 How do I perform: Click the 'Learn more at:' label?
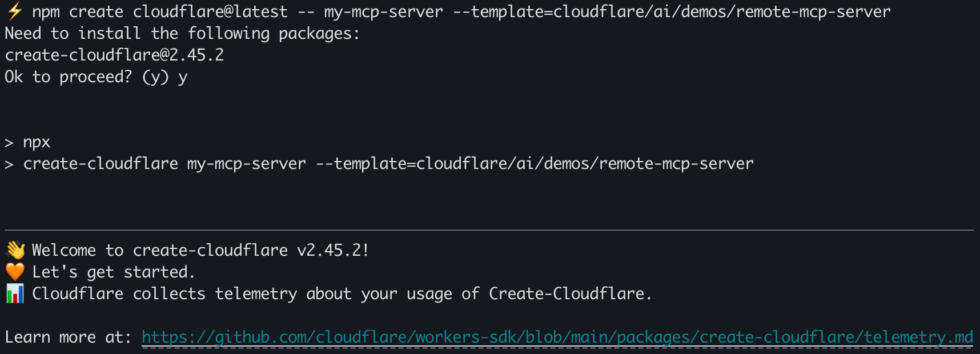(x=68, y=337)
